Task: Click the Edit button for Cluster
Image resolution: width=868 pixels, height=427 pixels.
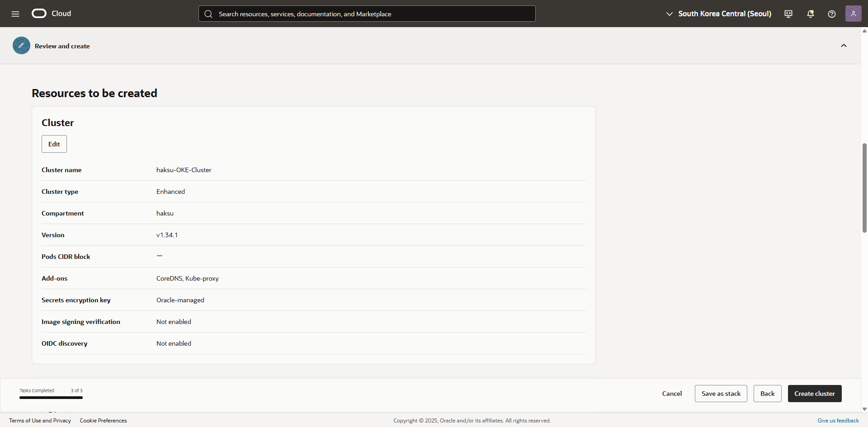Action: [54, 144]
